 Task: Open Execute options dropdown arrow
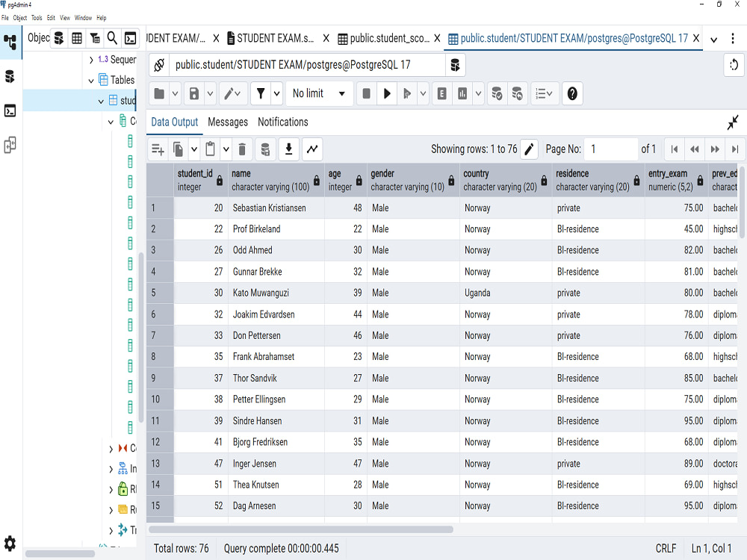pos(423,94)
